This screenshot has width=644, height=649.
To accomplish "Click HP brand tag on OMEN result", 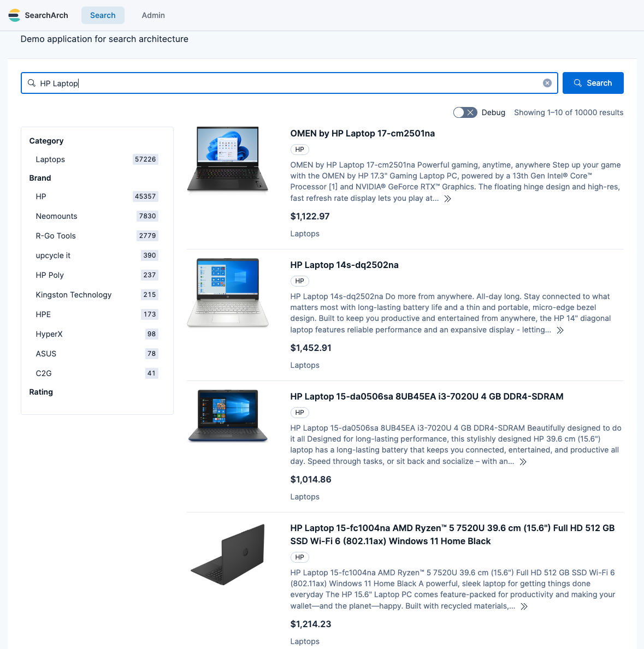I will click(x=299, y=150).
